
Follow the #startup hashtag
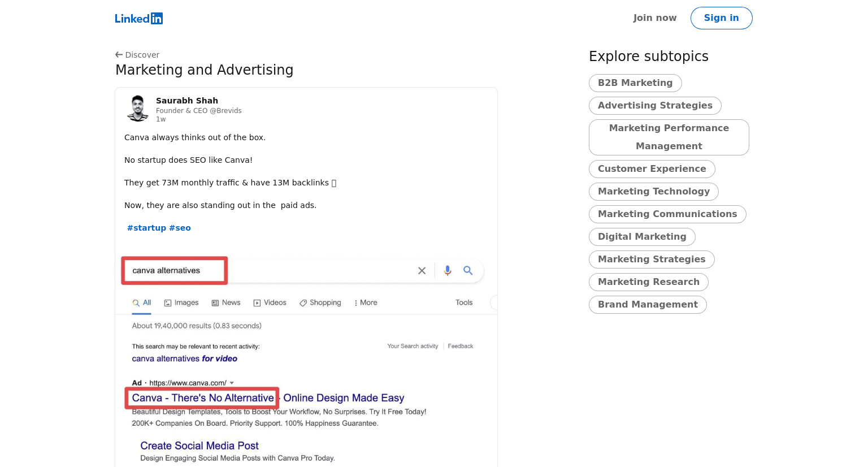point(146,228)
